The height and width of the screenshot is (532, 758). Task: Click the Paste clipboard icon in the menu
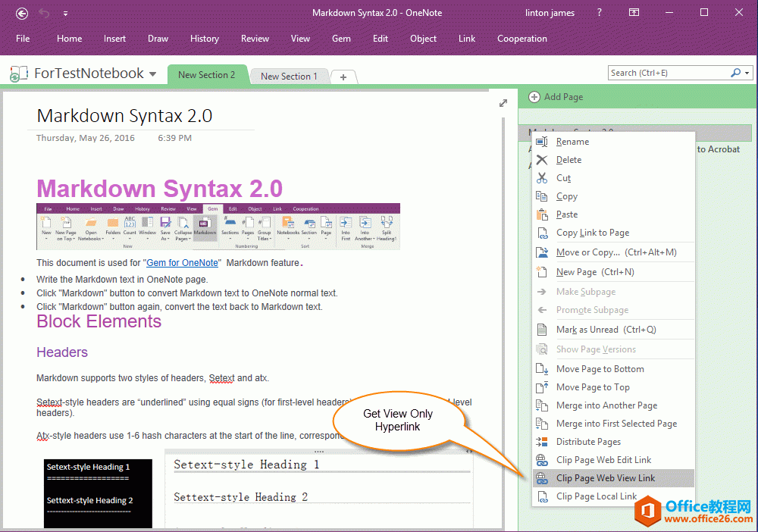point(543,214)
